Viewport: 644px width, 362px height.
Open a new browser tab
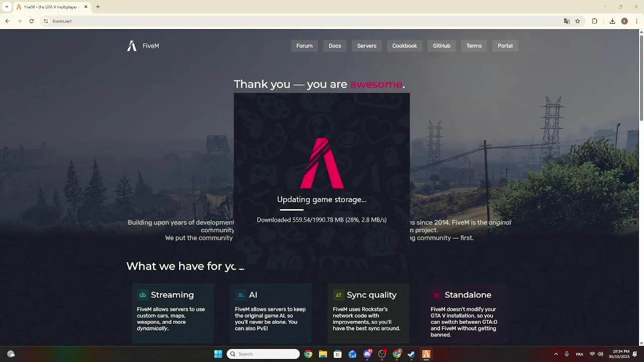(x=98, y=7)
